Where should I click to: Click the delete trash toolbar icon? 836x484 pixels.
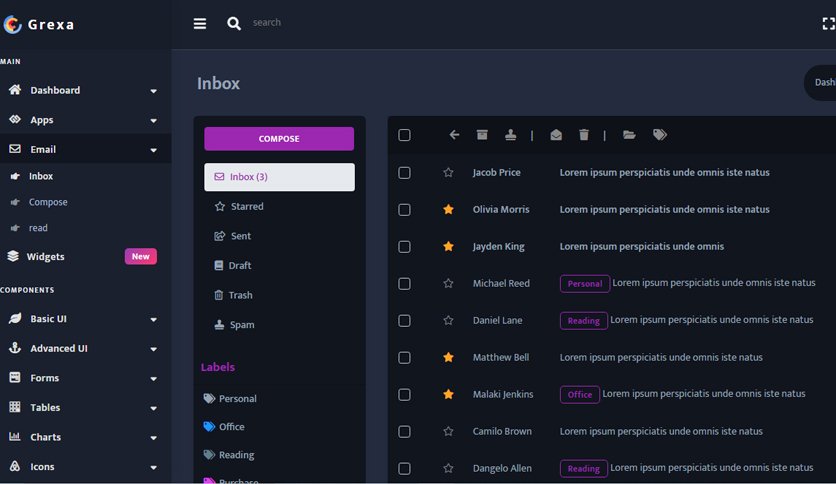(x=584, y=135)
